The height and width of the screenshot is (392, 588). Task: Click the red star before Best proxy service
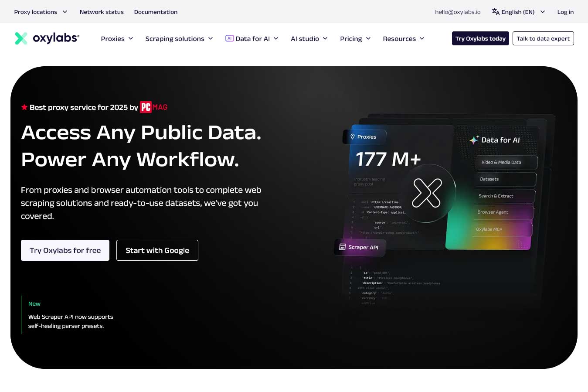[24, 107]
